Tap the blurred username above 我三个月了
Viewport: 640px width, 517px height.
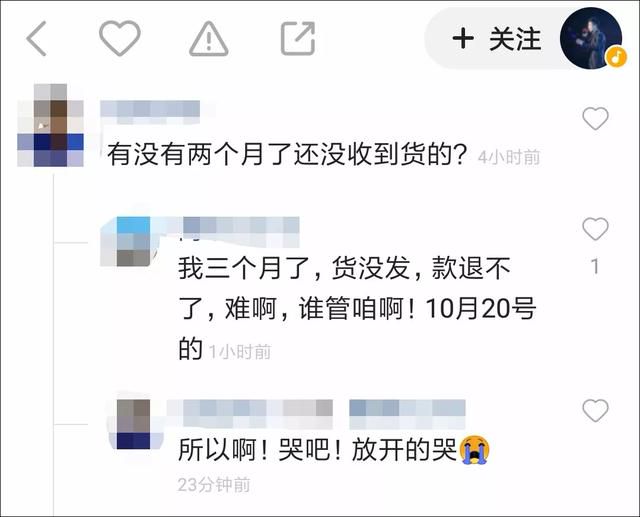(x=241, y=231)
